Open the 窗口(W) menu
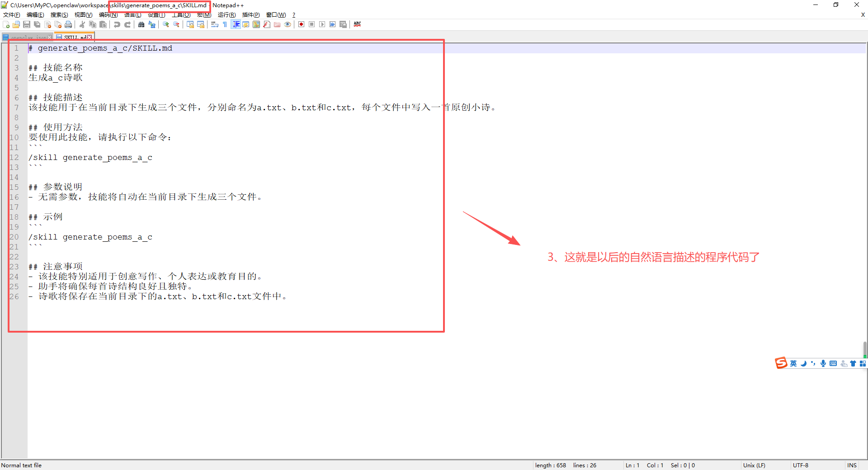This screenshot has width=868, height=470. point(276,15)
